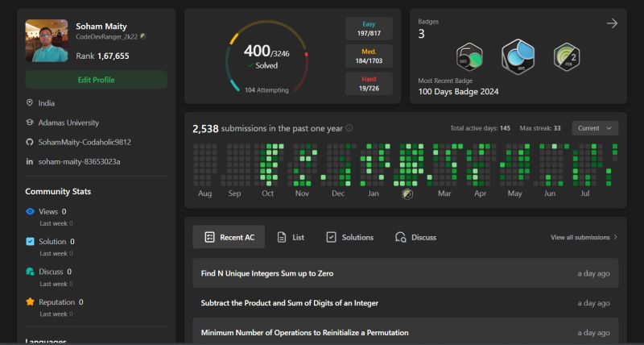This screenshot has width=644, height=345.
Task: Switch to the Discuss tab
Action: click(415, 237)
